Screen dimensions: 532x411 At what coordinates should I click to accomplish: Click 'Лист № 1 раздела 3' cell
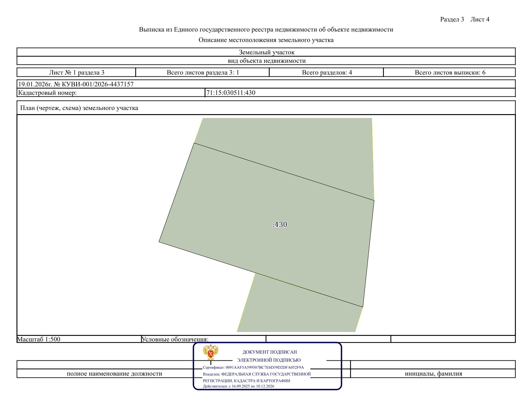[x=76, y=73]
